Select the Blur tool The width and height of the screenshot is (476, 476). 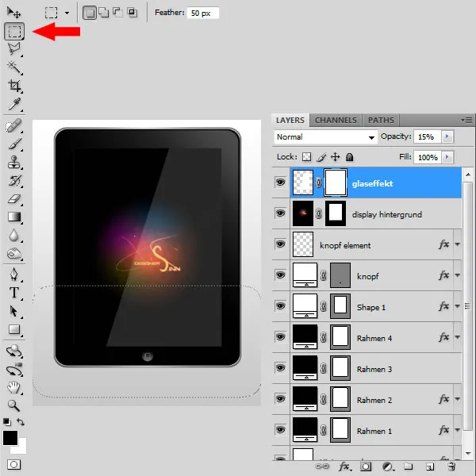pos(14,236)
